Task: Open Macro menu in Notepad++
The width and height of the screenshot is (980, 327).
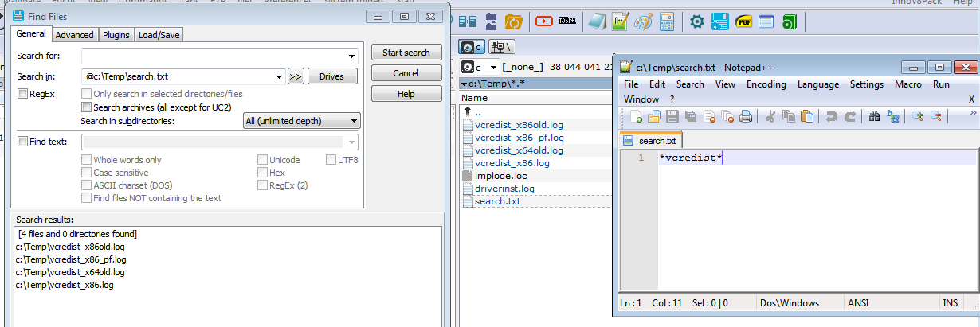Action: point(908,84)
